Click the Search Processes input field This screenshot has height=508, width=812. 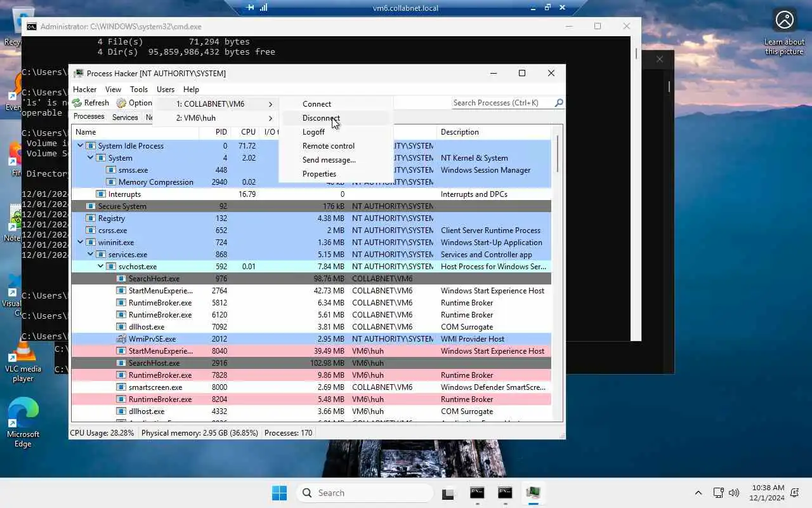pyautogui.click(x=502, y=103)
